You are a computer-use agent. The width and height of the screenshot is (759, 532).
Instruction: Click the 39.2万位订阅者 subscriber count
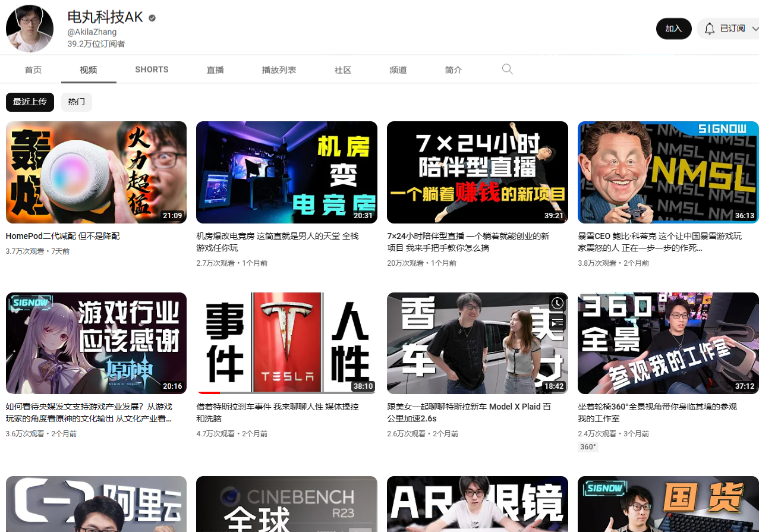coord(96,44)
